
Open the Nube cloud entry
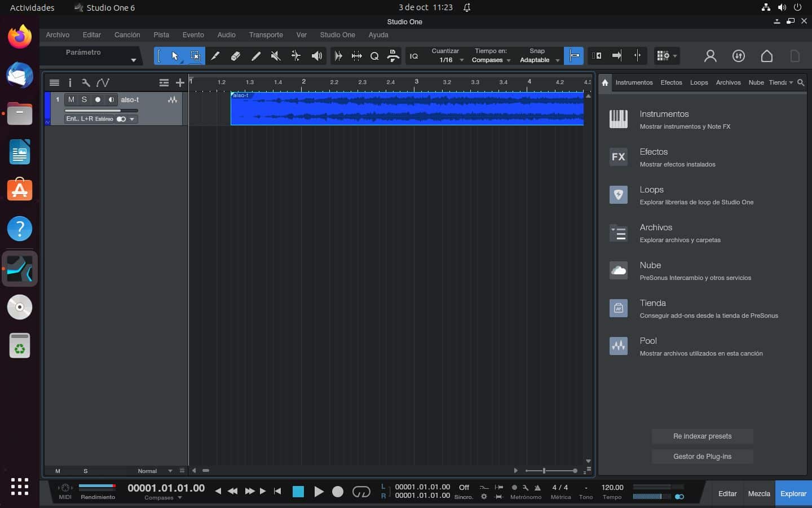point(619,270)
